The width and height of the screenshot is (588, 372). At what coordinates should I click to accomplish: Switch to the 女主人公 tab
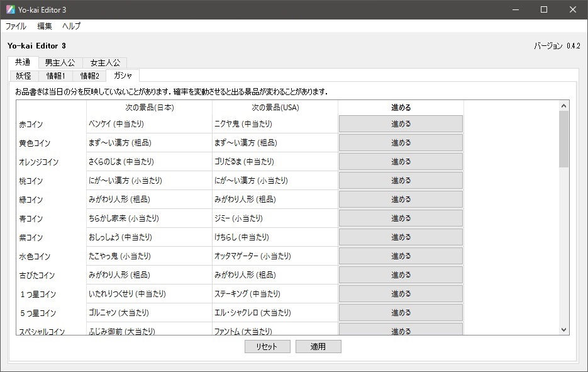tap(106, 63)
